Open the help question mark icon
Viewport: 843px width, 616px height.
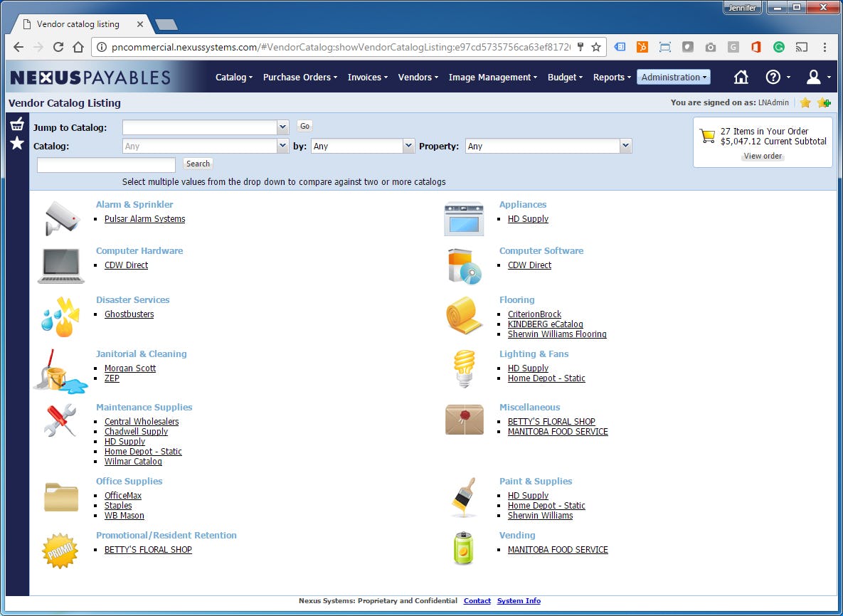pyautogui.click(x=773, y=77)
